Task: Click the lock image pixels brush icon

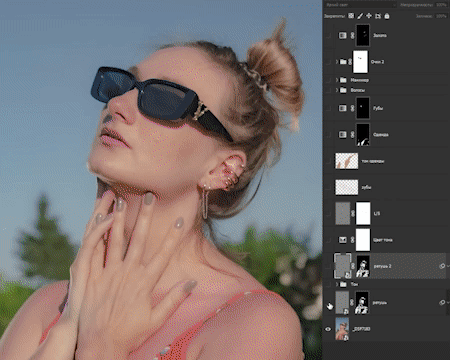Action: pyautogui.click(x=360, y=16)
